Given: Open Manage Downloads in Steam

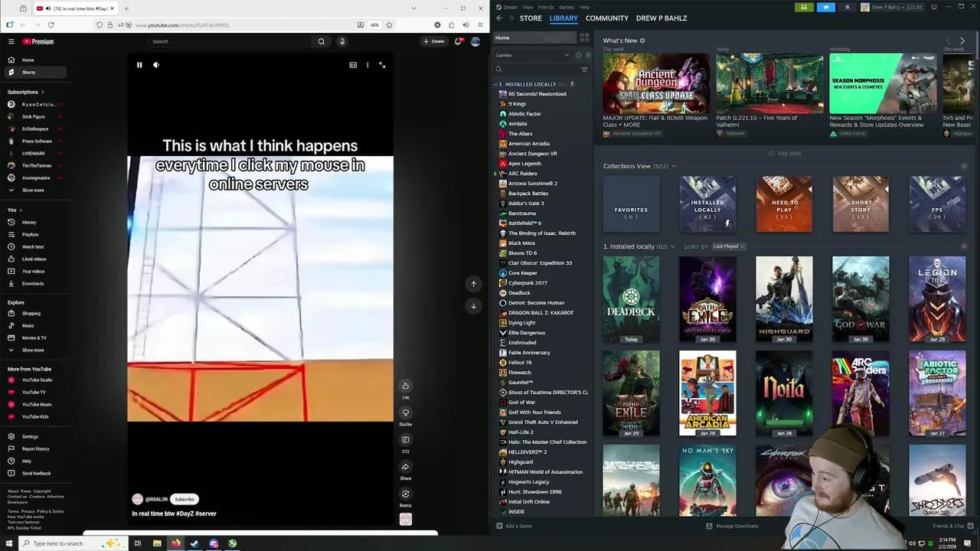Looking at the screenshot, I should (x=733, y=526).
